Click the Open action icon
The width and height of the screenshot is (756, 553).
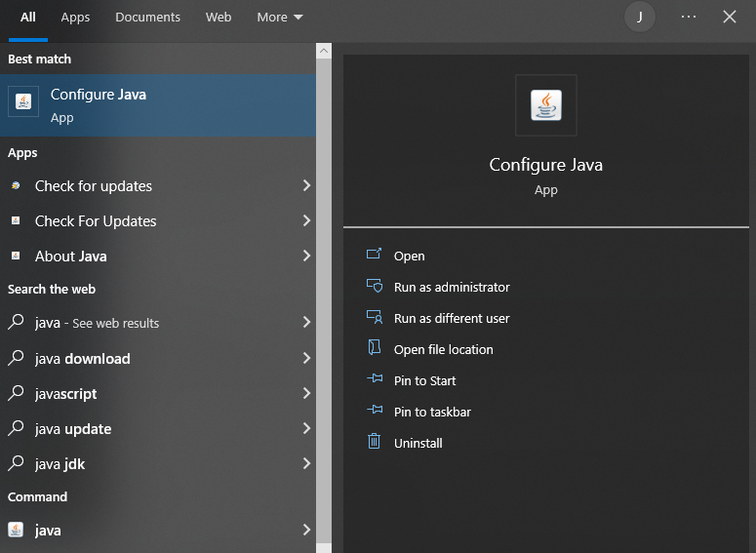(x=375, y=254)
